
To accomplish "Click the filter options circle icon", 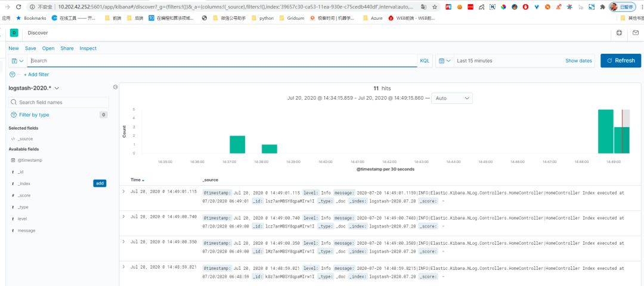I will [13, 75].
